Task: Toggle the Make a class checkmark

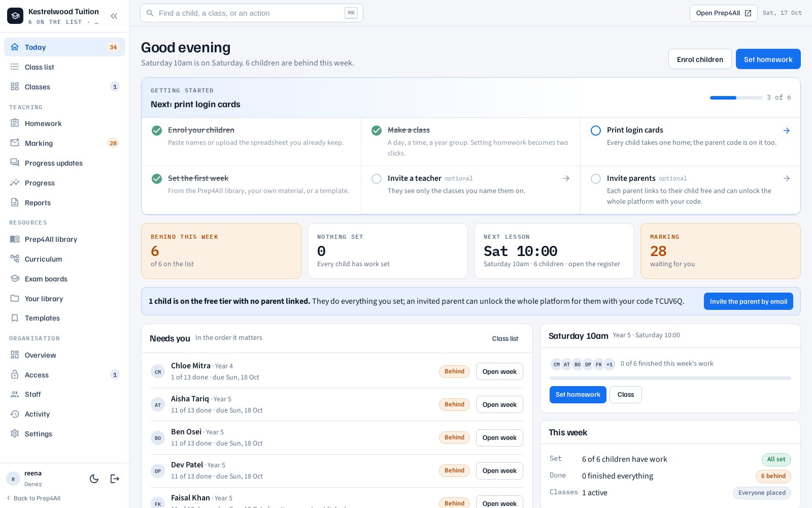Action: click(x=377, y=131)
